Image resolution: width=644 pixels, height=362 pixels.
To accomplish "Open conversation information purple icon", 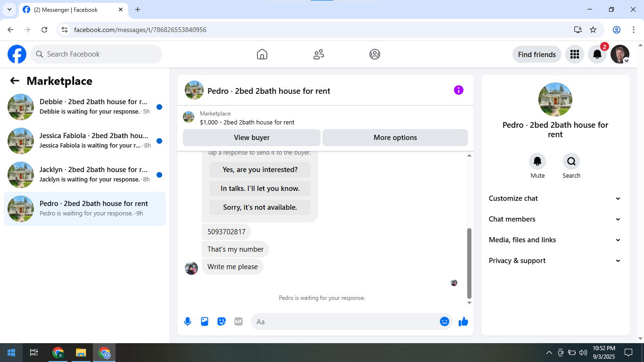I will [459, 90].
